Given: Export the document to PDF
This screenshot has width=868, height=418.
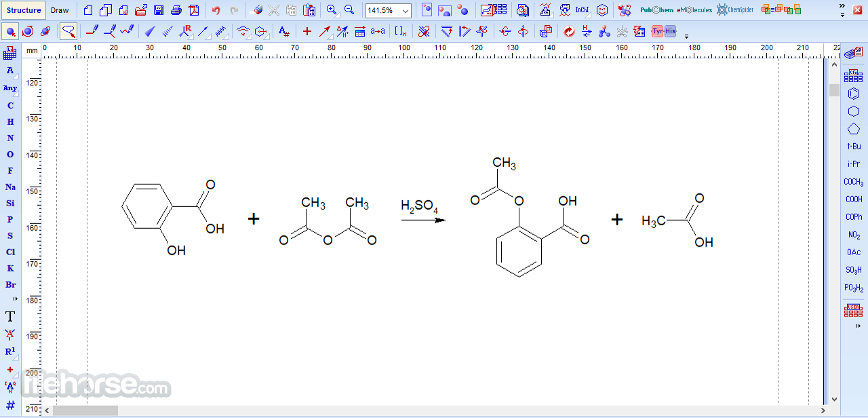Looking at the screenshot, I should [x=194, y=10].
